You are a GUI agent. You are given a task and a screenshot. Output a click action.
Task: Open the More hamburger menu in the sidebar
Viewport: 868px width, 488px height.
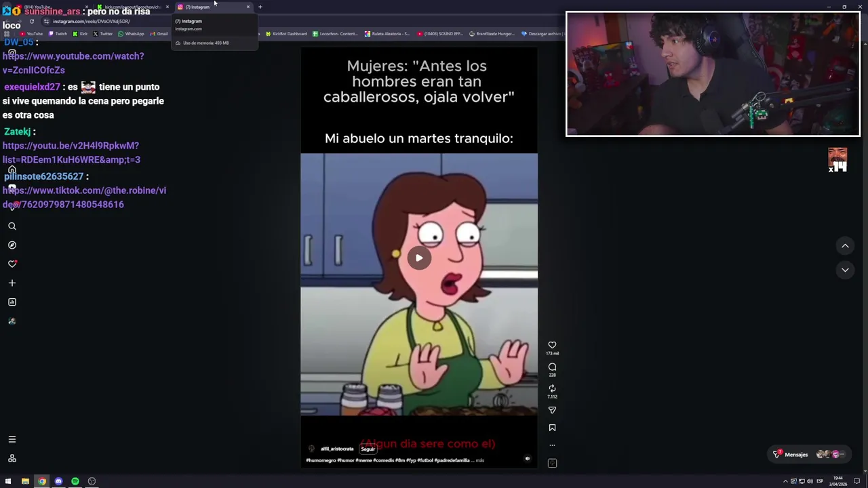(x=12, y=439)
